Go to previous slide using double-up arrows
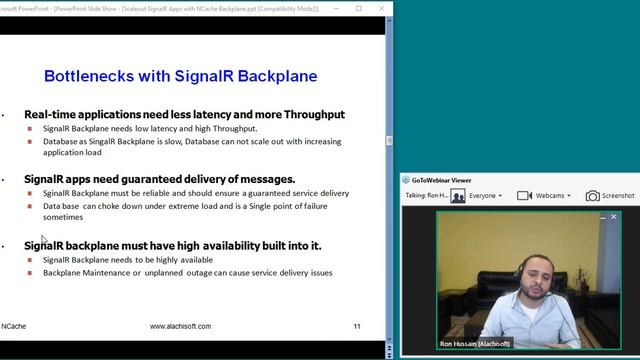This screenshot has width=640, height=360. tap(389, 347)
